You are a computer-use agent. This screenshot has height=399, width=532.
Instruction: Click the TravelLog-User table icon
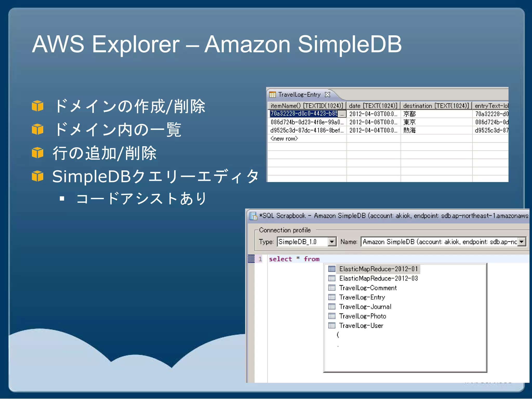click(332, 325)
